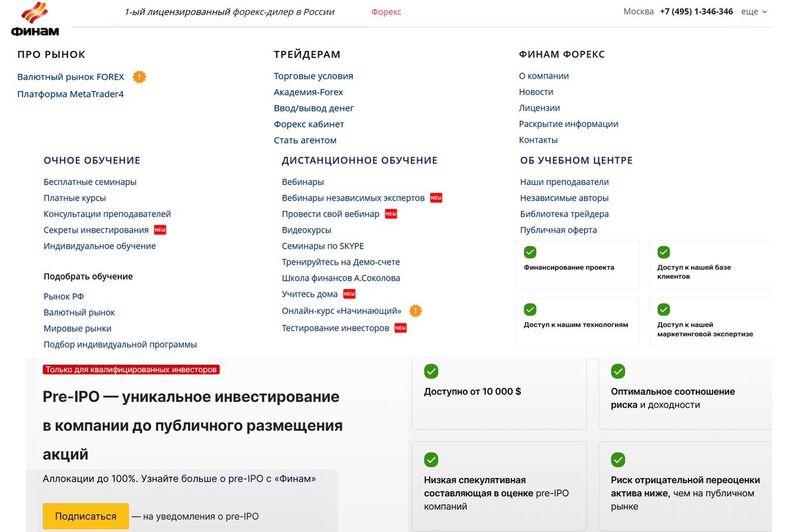This screenshot has width=798, height=532.
Task: Open Онлайн-курс «Начинающий» link
Action: tap(341, 311)
